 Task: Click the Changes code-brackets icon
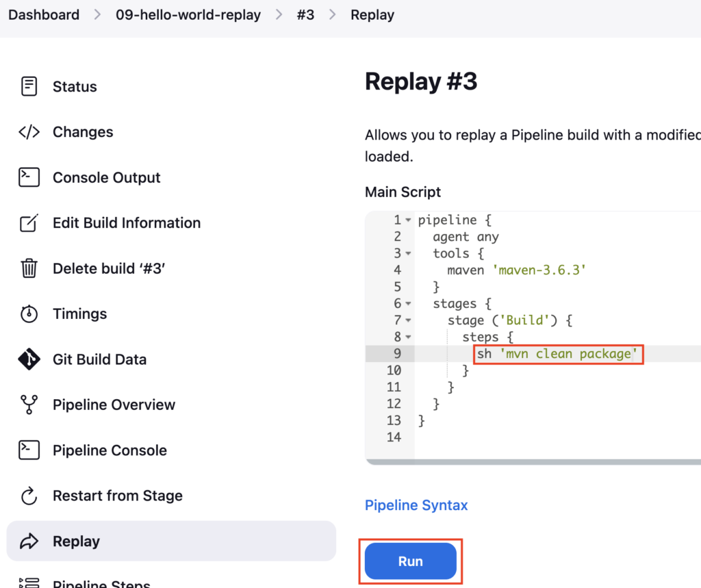point(29,132)
